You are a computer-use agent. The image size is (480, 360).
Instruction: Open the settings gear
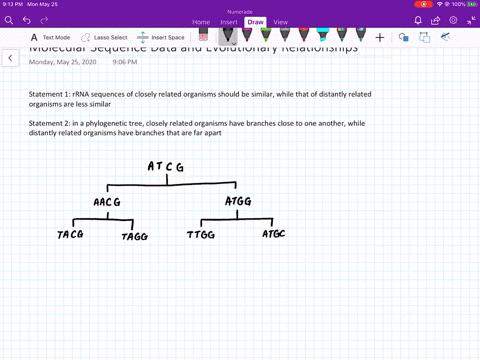click(x=453, y=20)
